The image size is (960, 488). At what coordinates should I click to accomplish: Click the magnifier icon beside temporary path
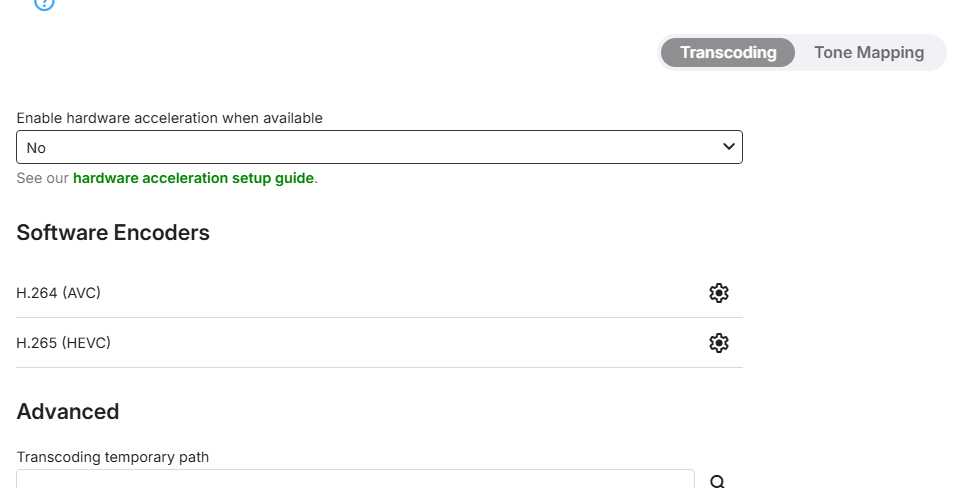click(717, 481)
